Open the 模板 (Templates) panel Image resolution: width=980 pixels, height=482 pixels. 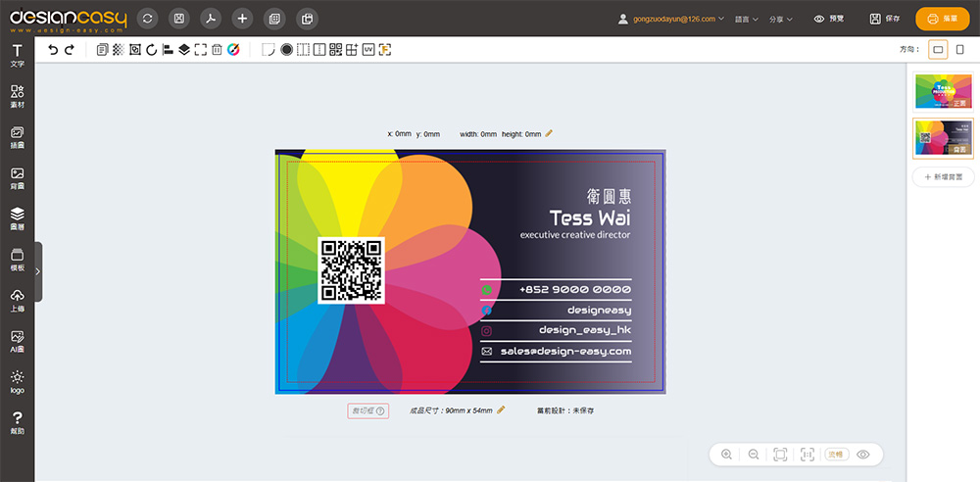(17, 260)
